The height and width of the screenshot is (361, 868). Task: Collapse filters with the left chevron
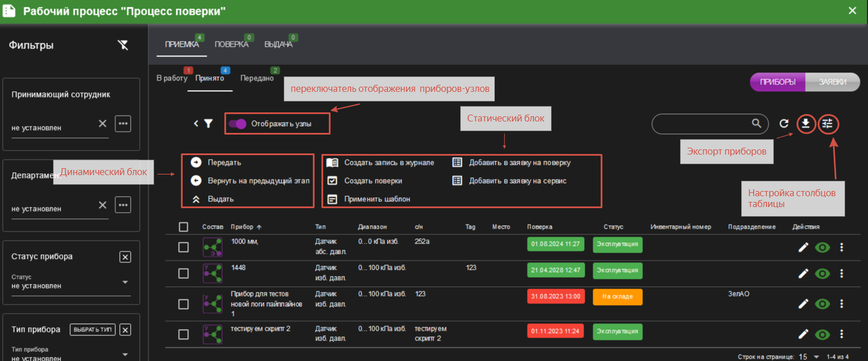[x=196, y=123]
